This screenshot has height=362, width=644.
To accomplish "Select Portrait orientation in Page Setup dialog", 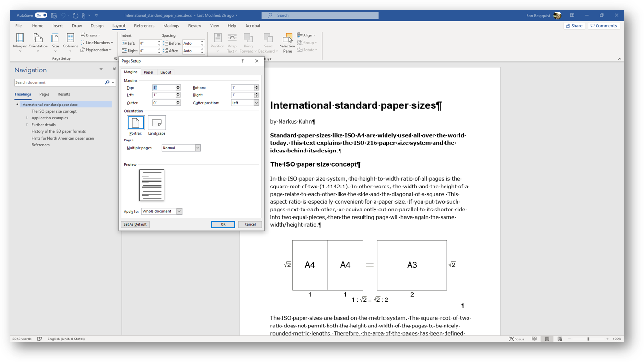I will tap(135, 123).
